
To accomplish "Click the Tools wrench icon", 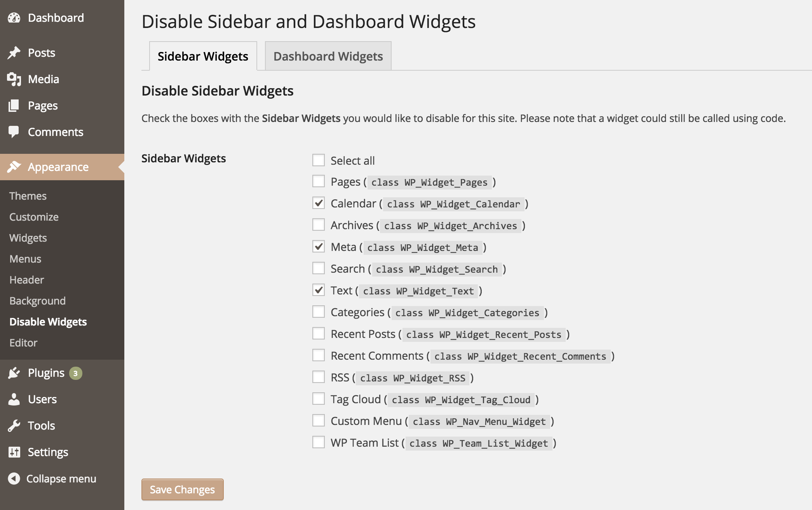I will pos(14,426).
